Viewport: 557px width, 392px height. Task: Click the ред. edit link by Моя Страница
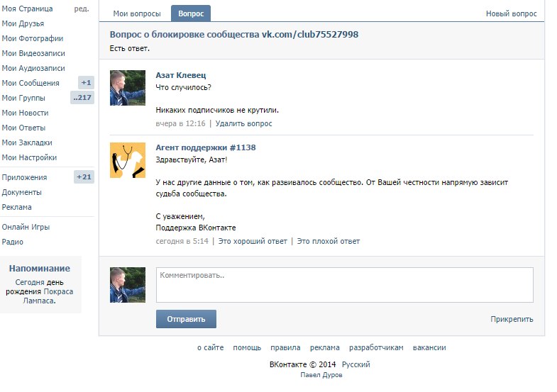[82, 9]
